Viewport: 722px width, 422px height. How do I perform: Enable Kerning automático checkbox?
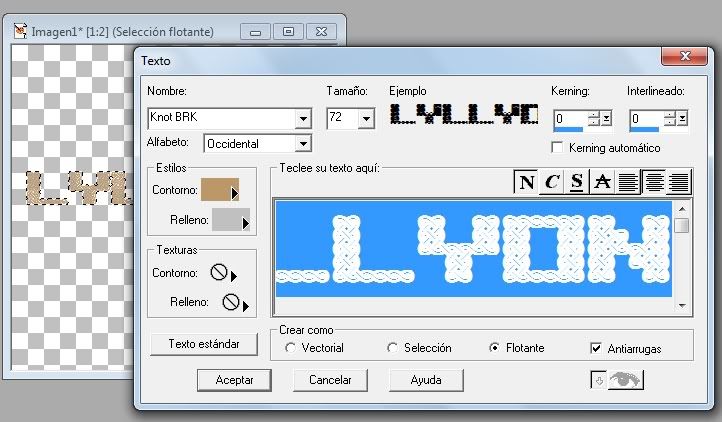point(558,148)
